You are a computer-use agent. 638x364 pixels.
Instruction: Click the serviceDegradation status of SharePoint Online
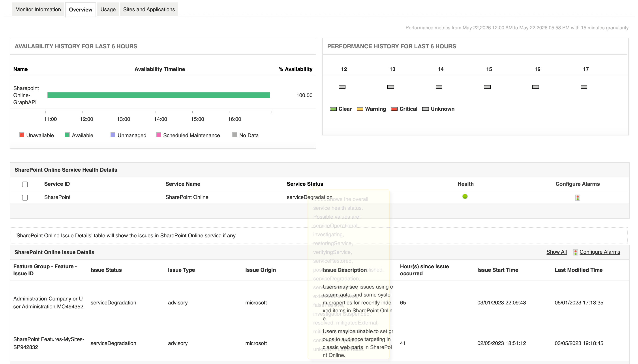click(x=310, y=197)
